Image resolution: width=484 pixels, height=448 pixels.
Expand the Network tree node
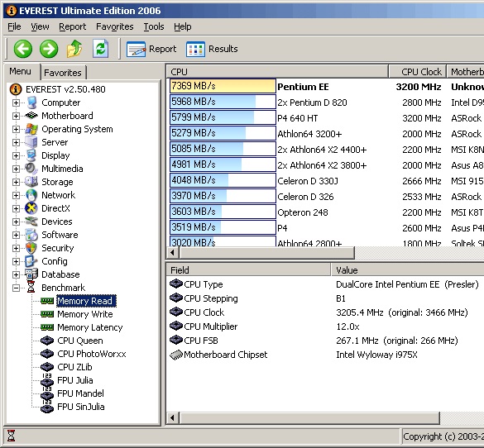pyautogui.click(x=16, y=195)
